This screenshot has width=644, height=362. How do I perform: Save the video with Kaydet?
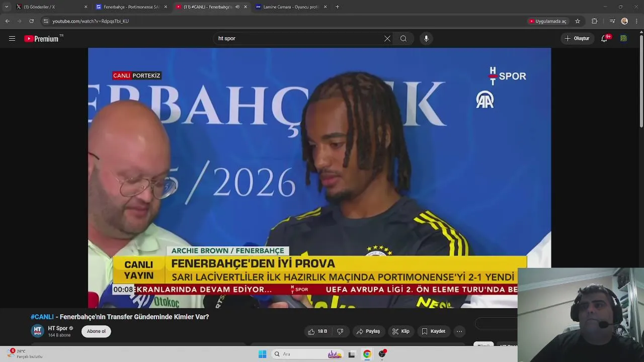(x=433, y=331)
